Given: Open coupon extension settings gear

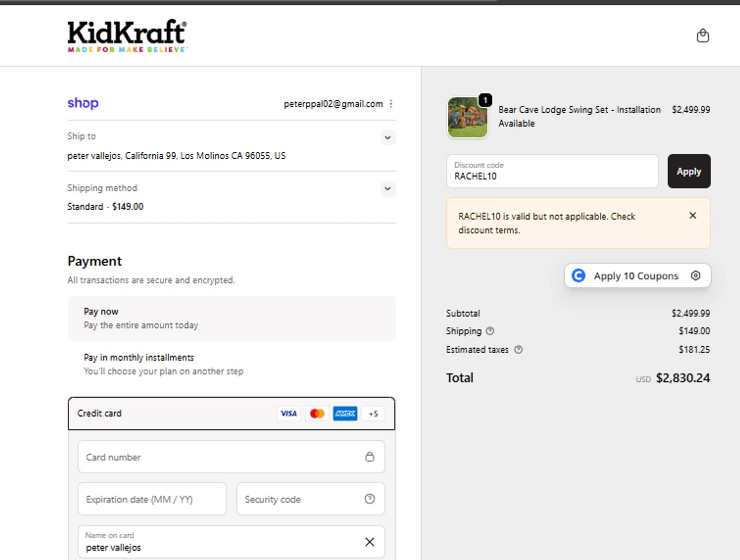Looking at the screenshot, I should click(696, 276).
